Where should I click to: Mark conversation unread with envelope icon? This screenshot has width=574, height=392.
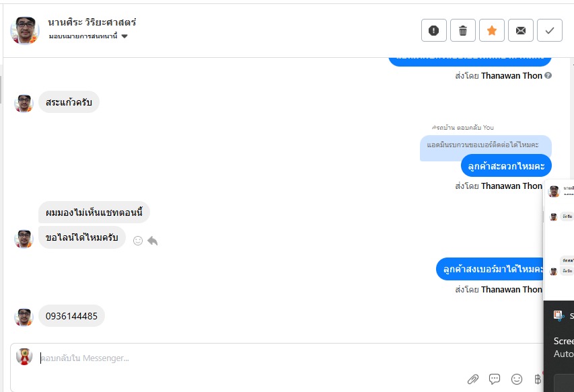tap(521, 30)
